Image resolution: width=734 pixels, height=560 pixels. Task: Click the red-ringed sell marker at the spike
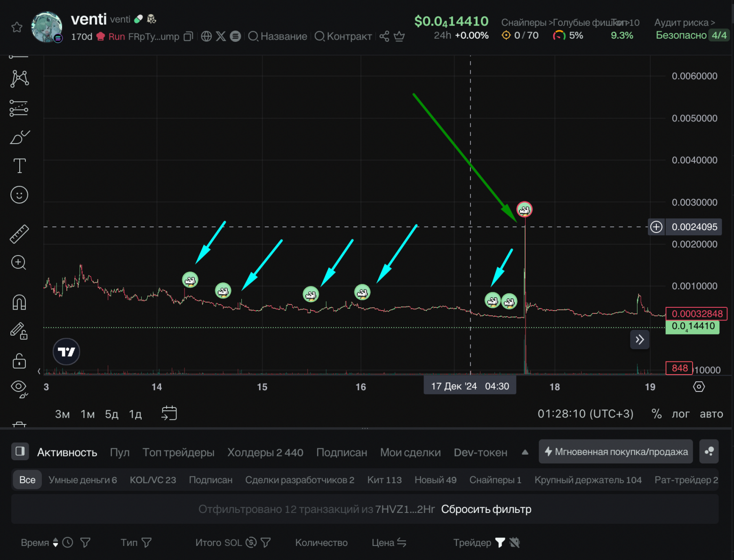point(524,209)
